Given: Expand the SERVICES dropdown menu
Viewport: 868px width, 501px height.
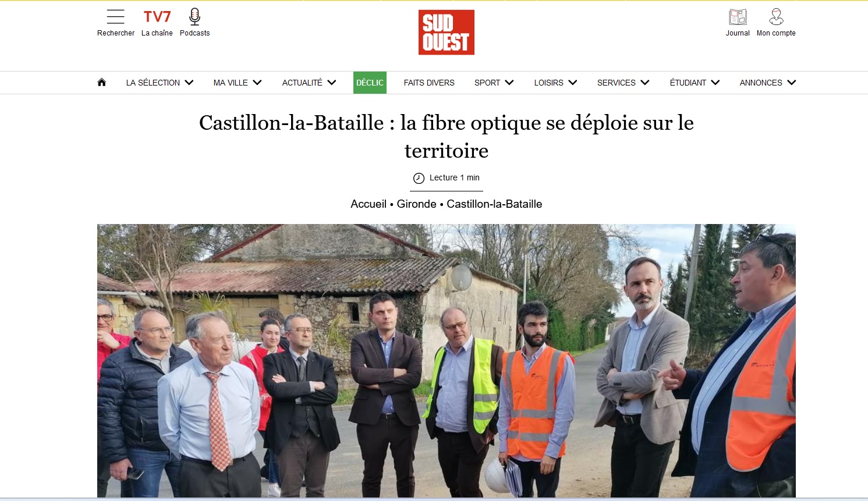Looking at the screenshot, I should [x=623, y=83].
